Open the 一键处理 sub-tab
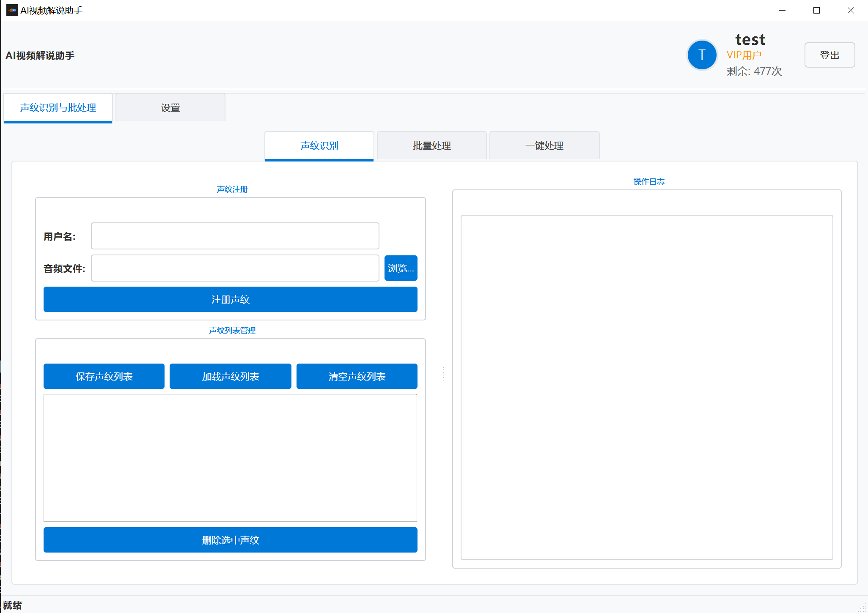 click(x=544, y=146)
